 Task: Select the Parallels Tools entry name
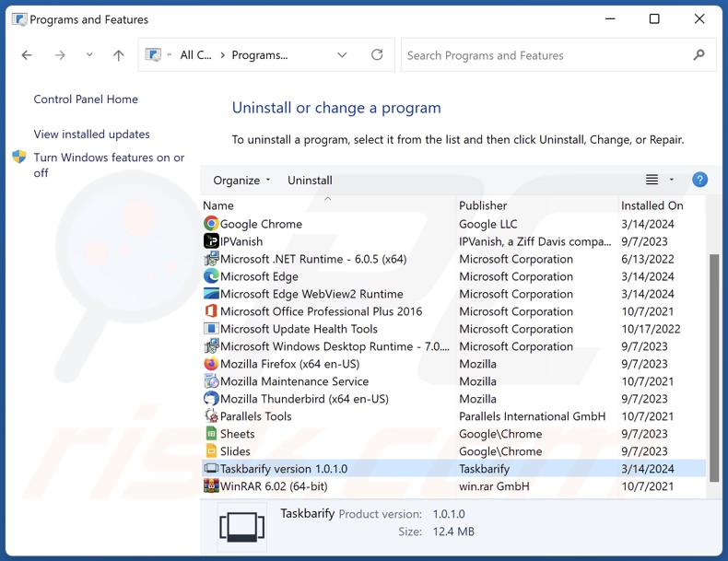tap(256, 416)
